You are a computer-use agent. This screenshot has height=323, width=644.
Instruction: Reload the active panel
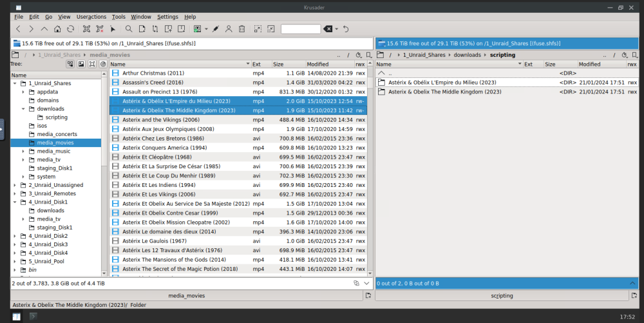click(x=71, y=29)
